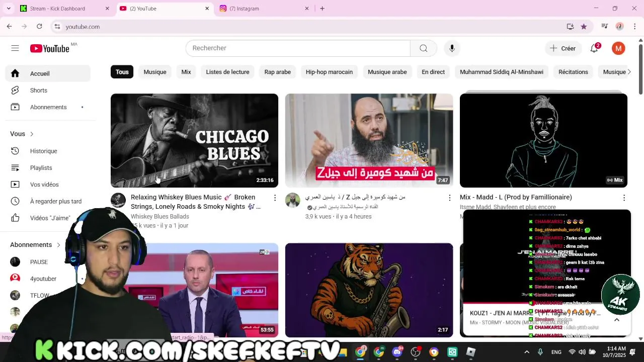Select the En direct chip
Viewport: 644px width, 362px height.
[x=433, y=72]
